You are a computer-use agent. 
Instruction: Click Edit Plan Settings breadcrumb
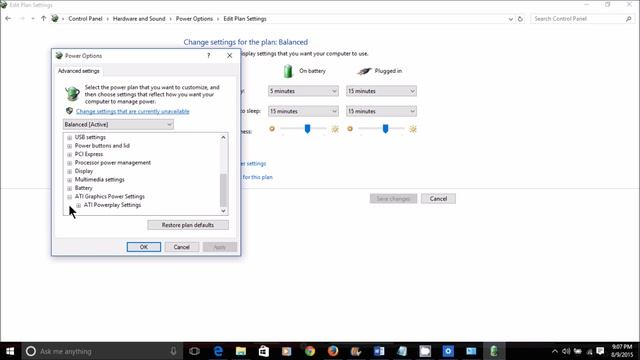(x=245, y=19)
